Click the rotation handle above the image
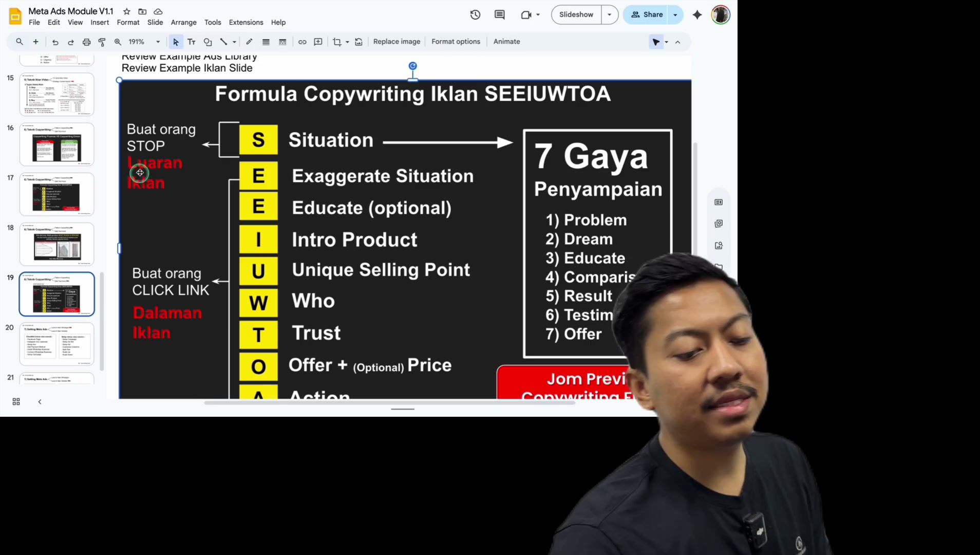 [412, 66]
